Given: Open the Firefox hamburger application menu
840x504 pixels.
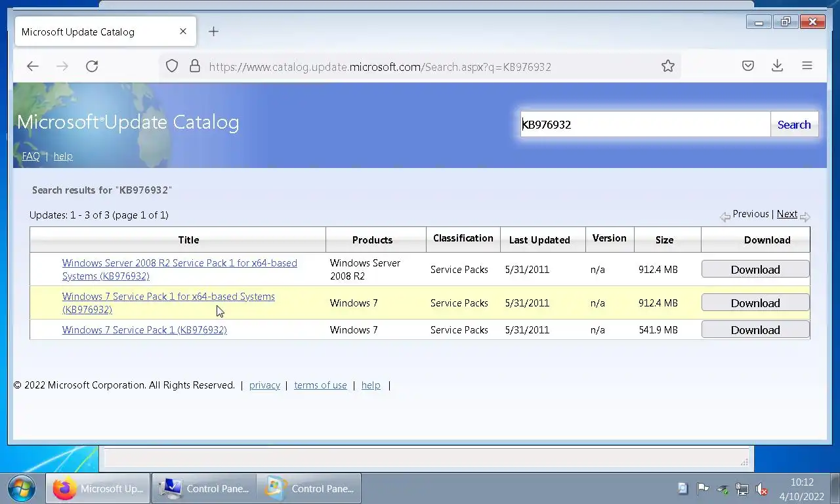Looking at the screenshot, I should [807, 66].
